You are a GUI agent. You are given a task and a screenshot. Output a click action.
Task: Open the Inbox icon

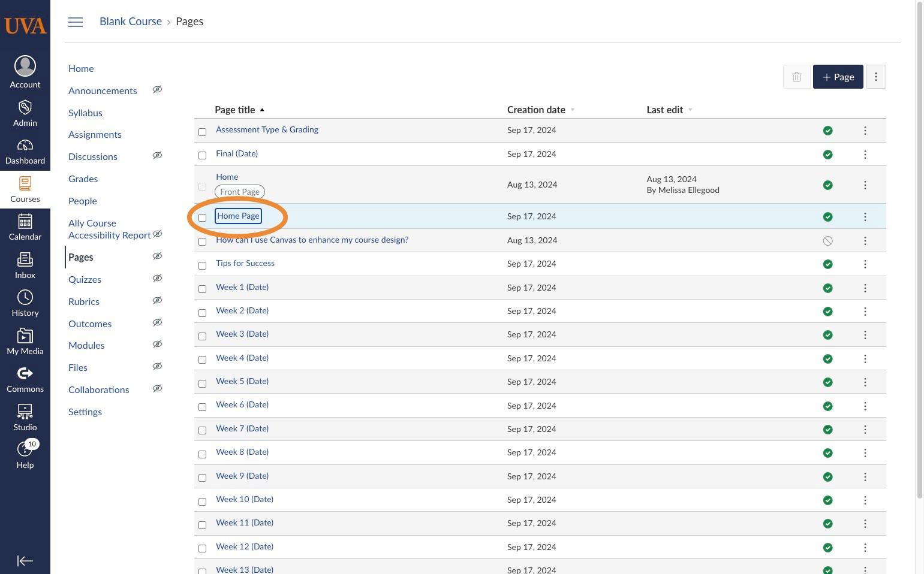tap(25, 259)
